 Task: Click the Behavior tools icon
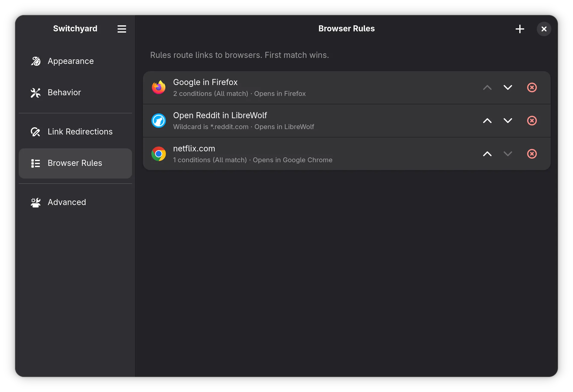tap(36, 93)
